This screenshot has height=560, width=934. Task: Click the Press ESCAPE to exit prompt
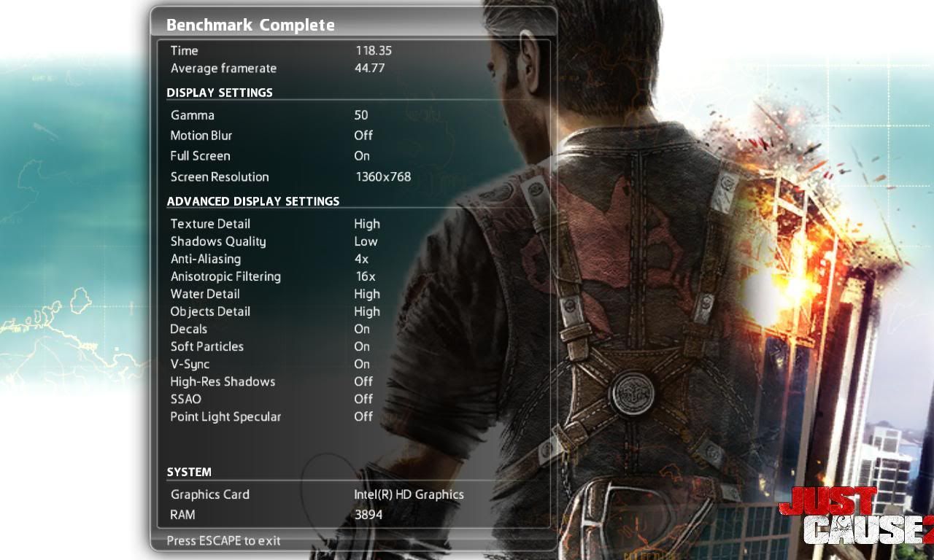click(x=223, y=540)
